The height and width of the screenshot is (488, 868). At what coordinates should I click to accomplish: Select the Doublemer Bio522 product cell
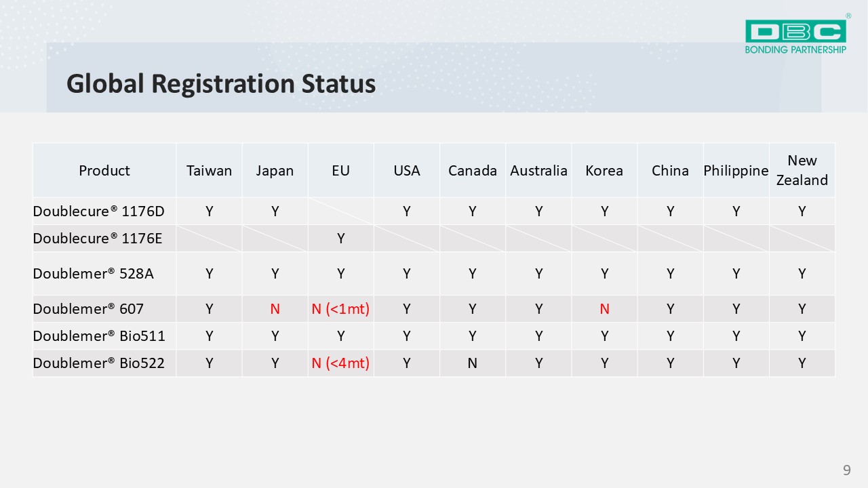tap(104, 363)
